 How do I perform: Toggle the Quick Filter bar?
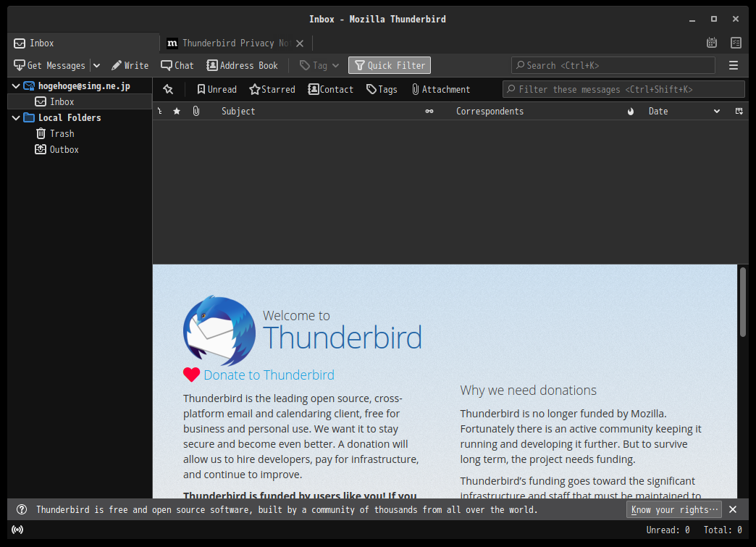[x=390, y=65]
